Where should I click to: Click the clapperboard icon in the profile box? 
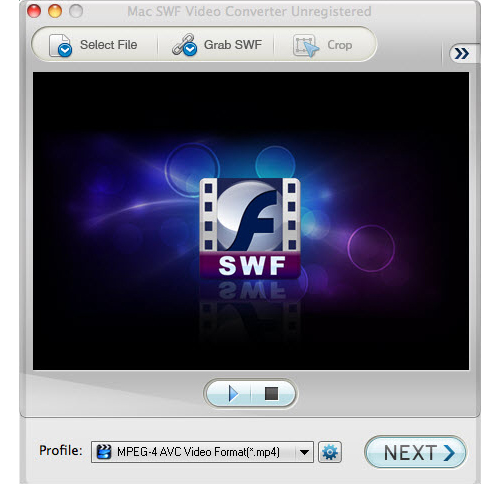coord(104,452)
